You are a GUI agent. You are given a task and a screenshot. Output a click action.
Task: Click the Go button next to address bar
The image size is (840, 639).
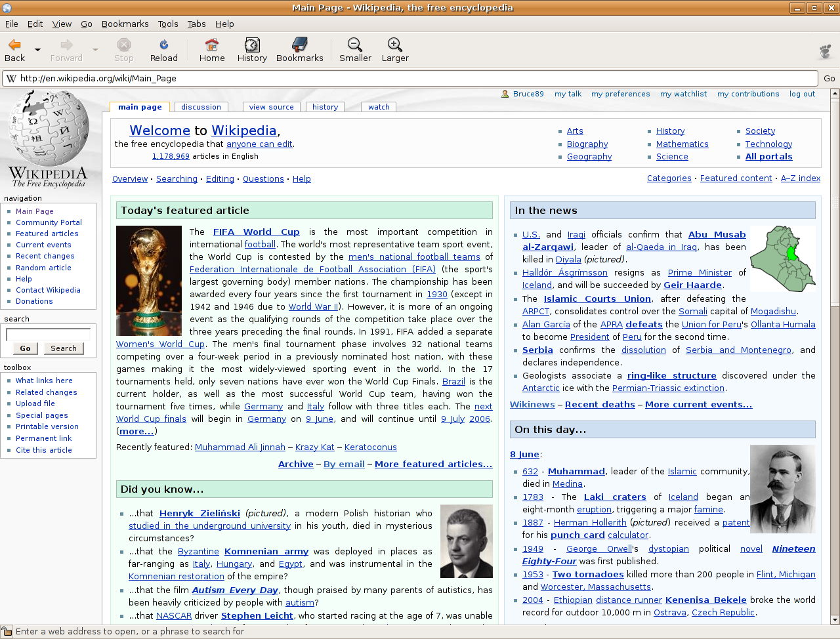[x=829, y=78]
